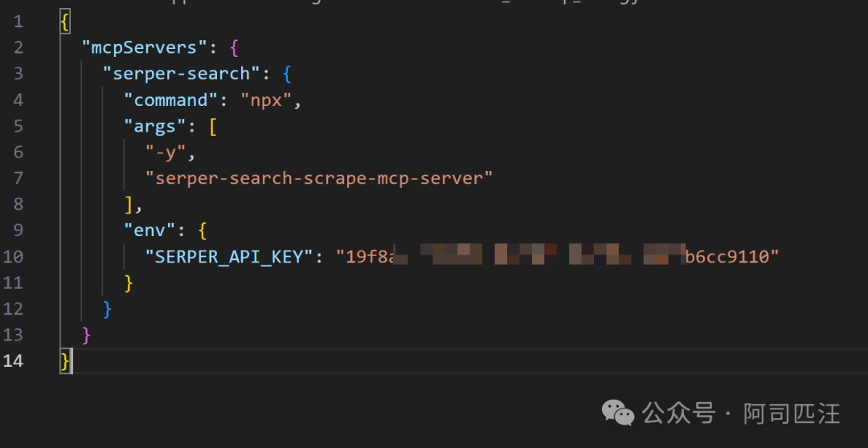Screen dimensions: 868x448
Task: Click the closing square bracket on line 8
Action: 129,206
